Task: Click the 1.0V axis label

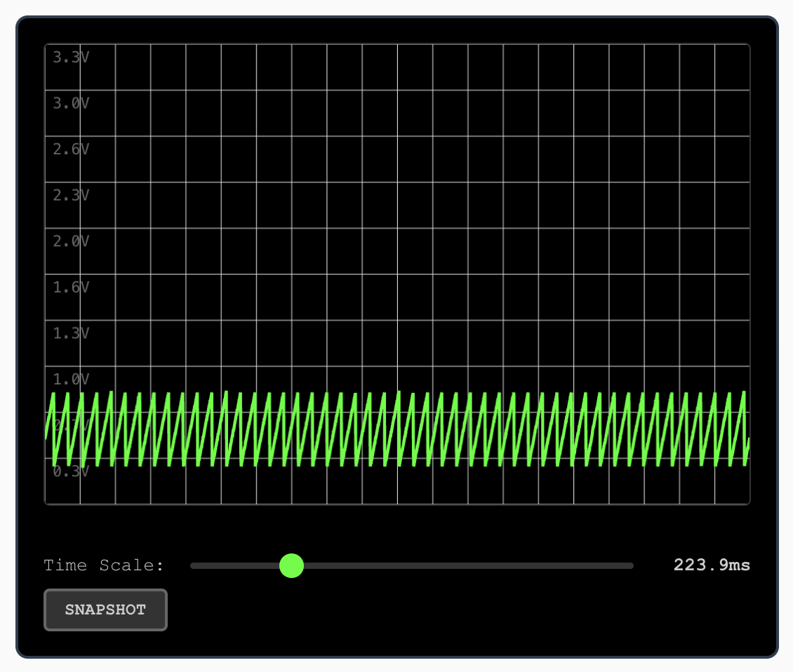Action: point(71,379)
